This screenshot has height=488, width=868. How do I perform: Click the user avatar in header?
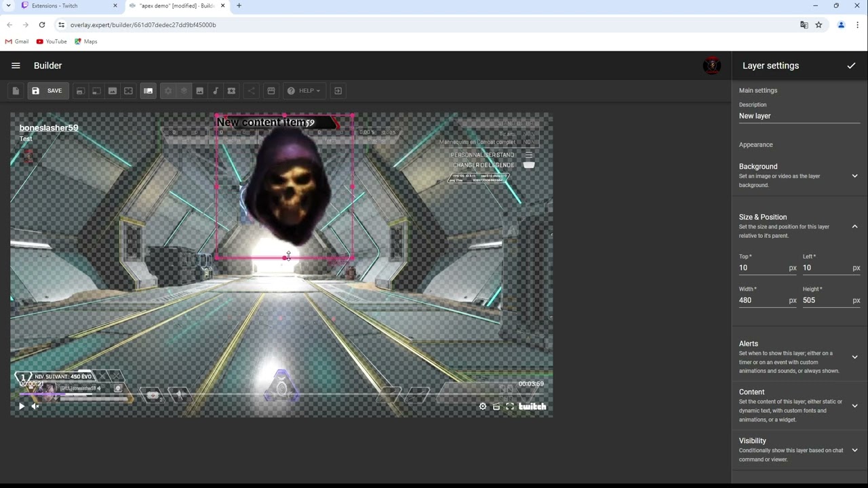pos(711,66)
